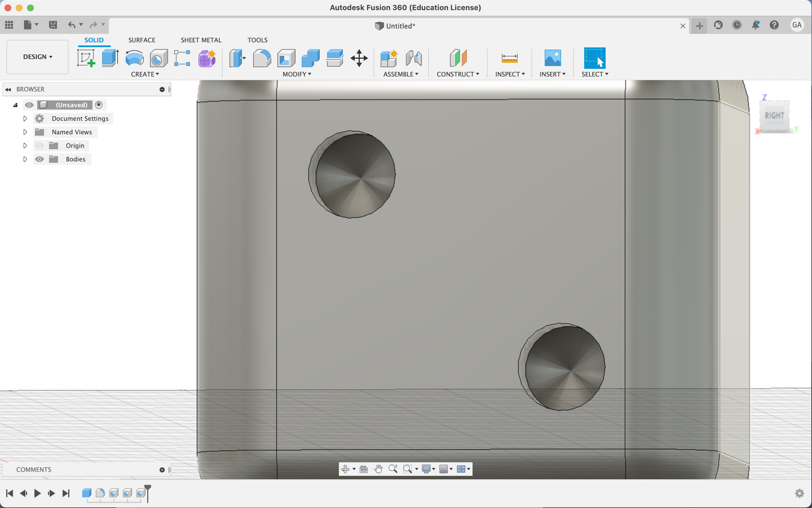Select the Fillet tool icon
812x508 pixels.
point(262,58)
